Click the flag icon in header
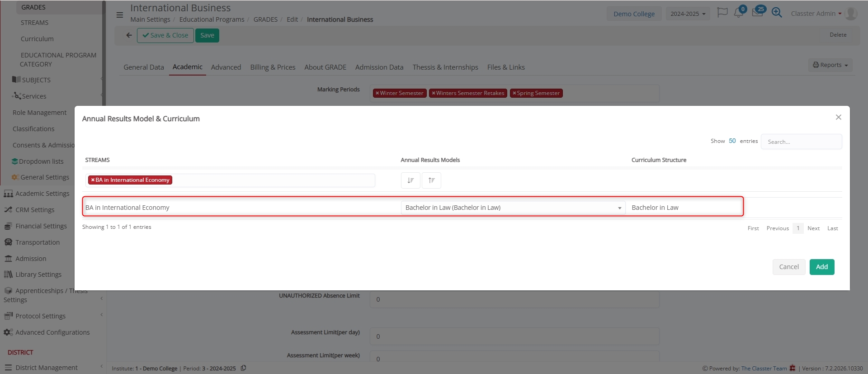This screenshot has width=868, height=374. tap(722, 13)
